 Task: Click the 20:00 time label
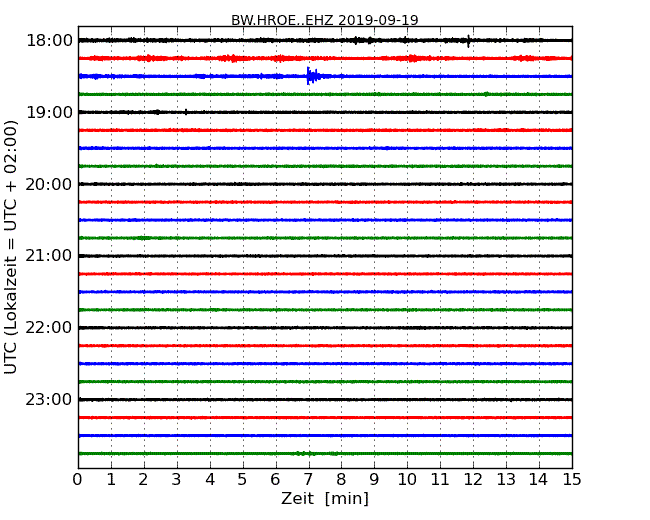49,184
